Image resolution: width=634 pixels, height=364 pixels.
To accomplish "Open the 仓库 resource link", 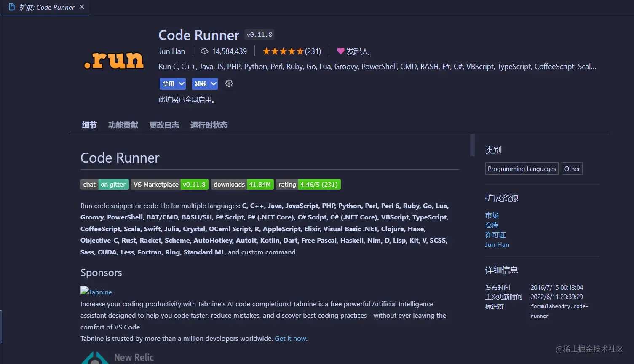I will pos(492,225).
